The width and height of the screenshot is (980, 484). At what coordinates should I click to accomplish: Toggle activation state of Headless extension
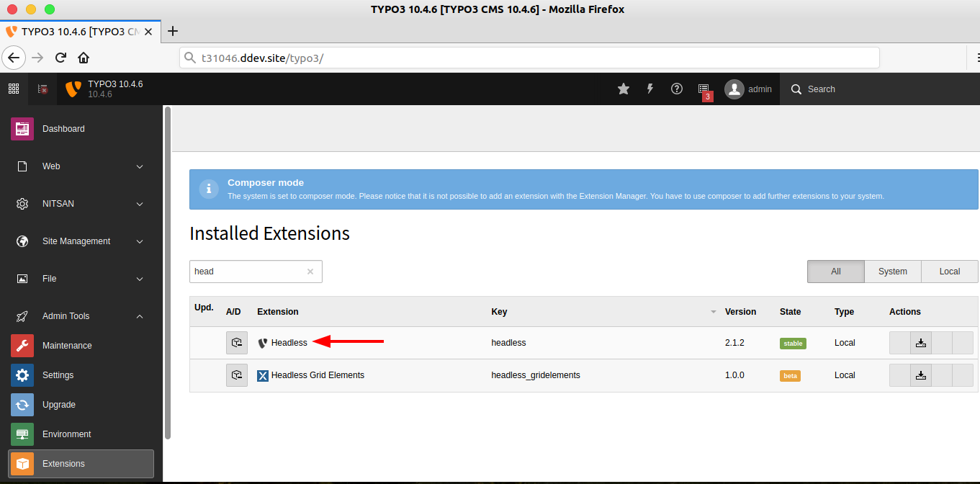click(237, 342)
